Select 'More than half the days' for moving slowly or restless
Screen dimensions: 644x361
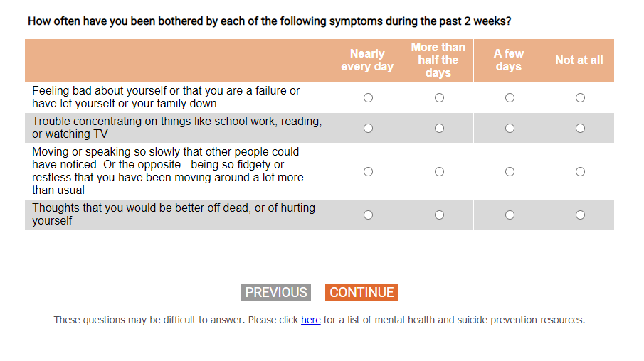pyautogui.click(x=439, y=172)
